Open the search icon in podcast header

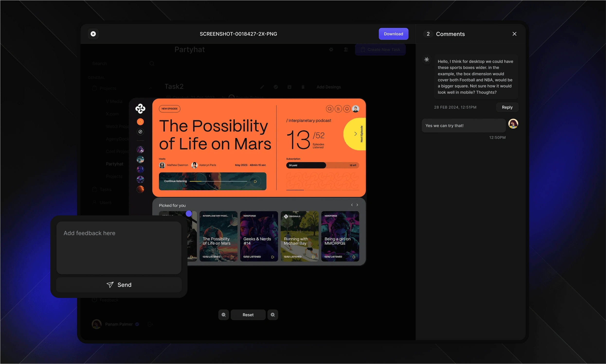pyautogui.click(x=329, y=109)
